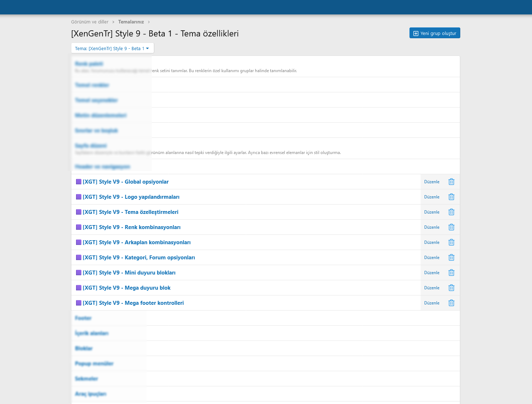Click Düzenle for Mega duyuru blok
Image resolution: width=532 pixels, height=404 pixels.
(432, 288)
